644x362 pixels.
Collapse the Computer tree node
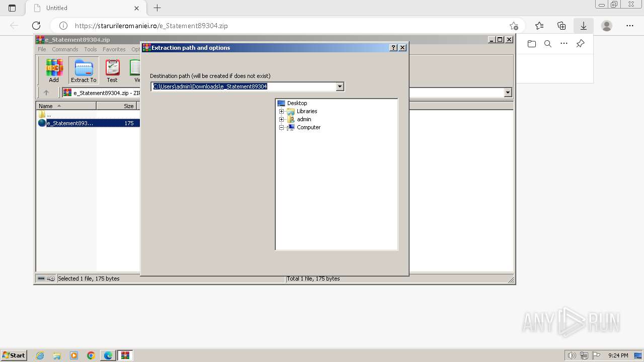click(281, 127)
